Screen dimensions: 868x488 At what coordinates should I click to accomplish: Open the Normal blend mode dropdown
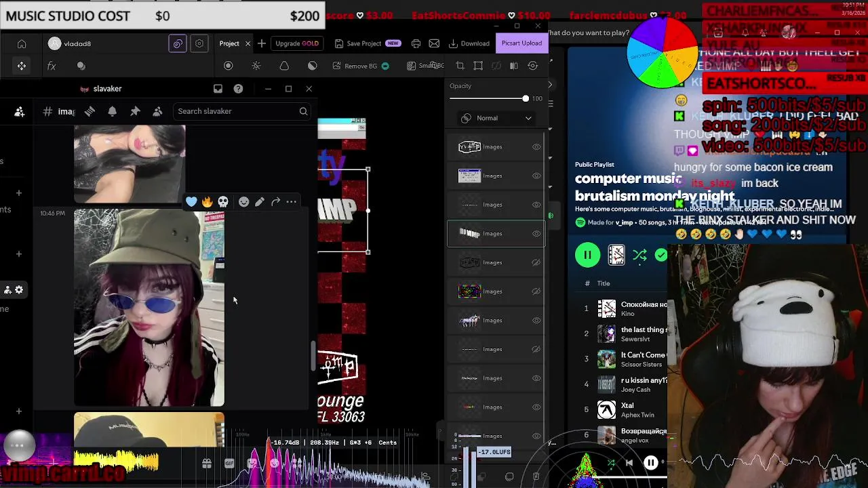point(496,118)
